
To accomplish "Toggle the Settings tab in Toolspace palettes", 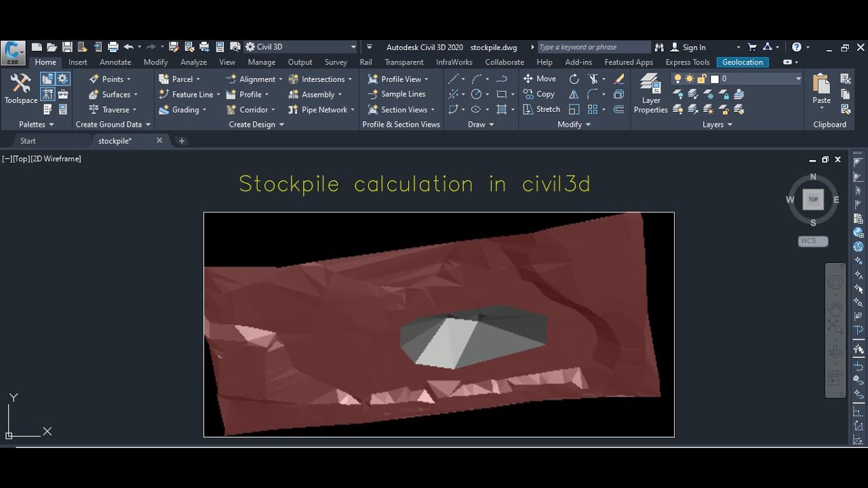I will (62, 79).
